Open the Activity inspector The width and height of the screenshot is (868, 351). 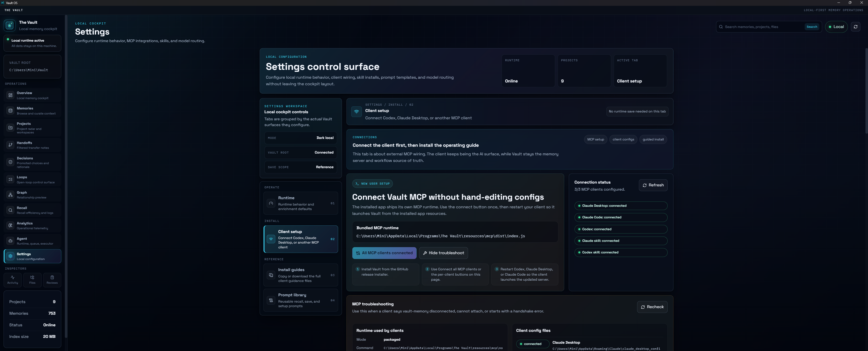tap(13, 280)
